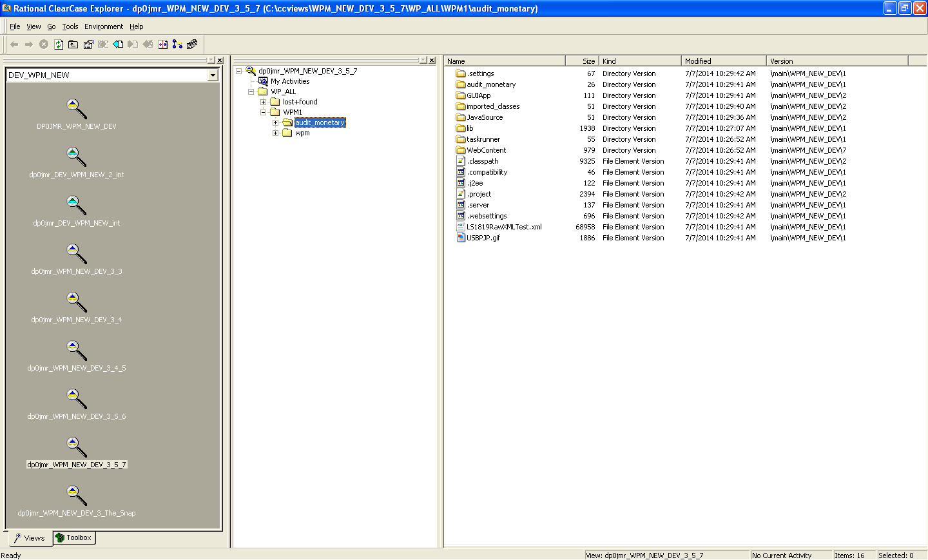
Task: Open the Help menu
Action: pos(137,26)
